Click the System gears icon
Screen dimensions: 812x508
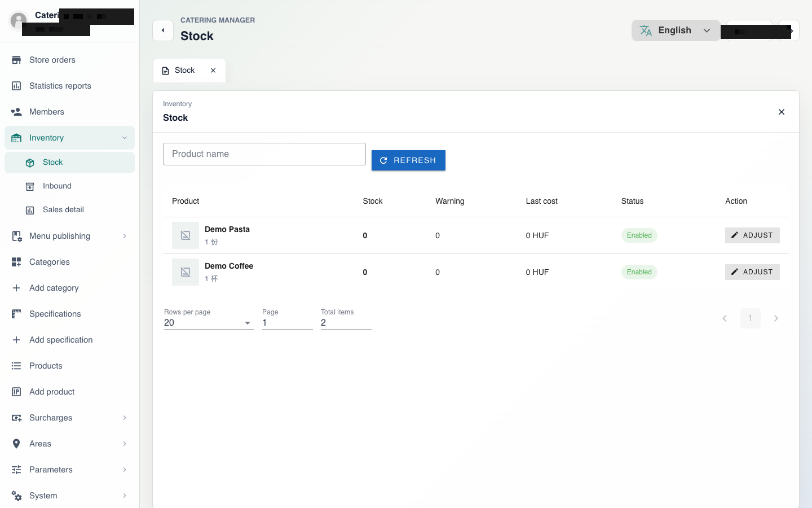click(x=16, y=496)
